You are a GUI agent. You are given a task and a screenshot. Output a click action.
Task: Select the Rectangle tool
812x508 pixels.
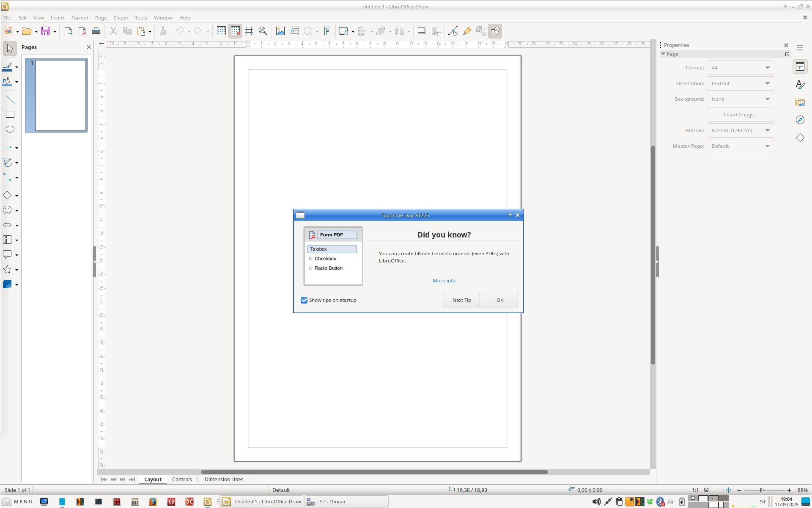point(10,114)
